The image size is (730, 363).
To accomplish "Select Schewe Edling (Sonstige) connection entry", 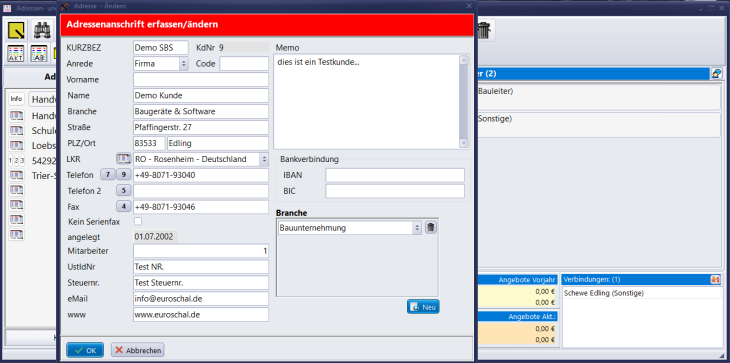I will point(642,293).
